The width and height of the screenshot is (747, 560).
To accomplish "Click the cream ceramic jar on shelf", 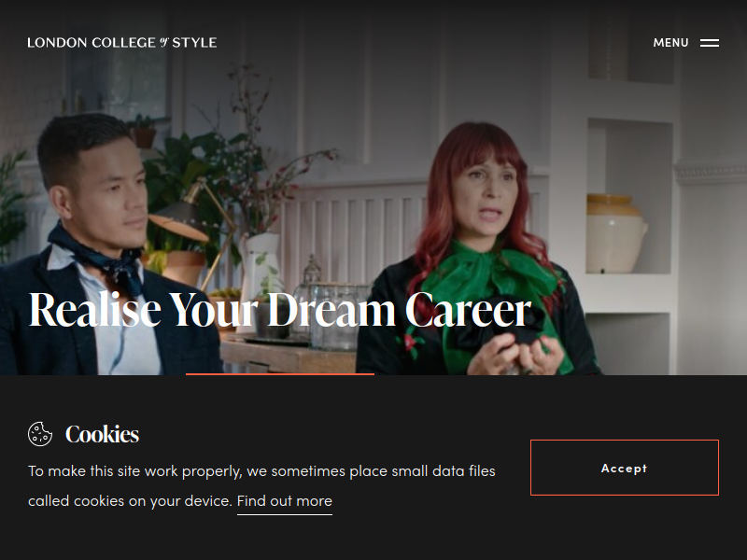I will click(615, 233).
